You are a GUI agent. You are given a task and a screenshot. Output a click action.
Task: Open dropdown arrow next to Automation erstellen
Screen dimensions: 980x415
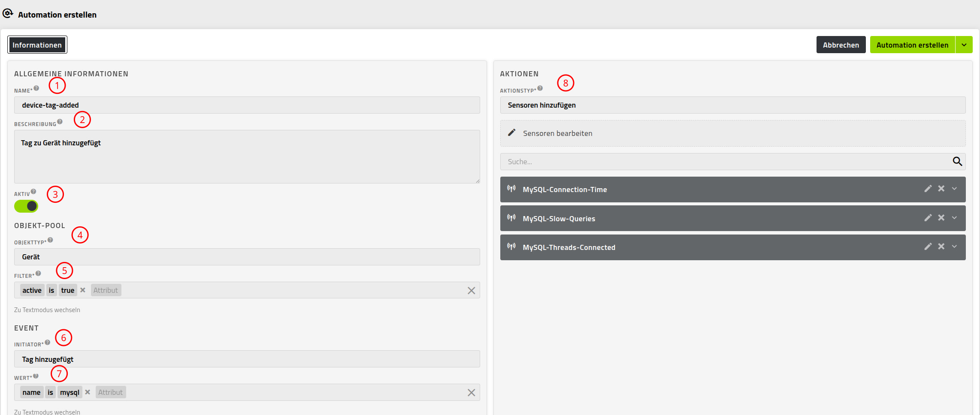[964, 45]
